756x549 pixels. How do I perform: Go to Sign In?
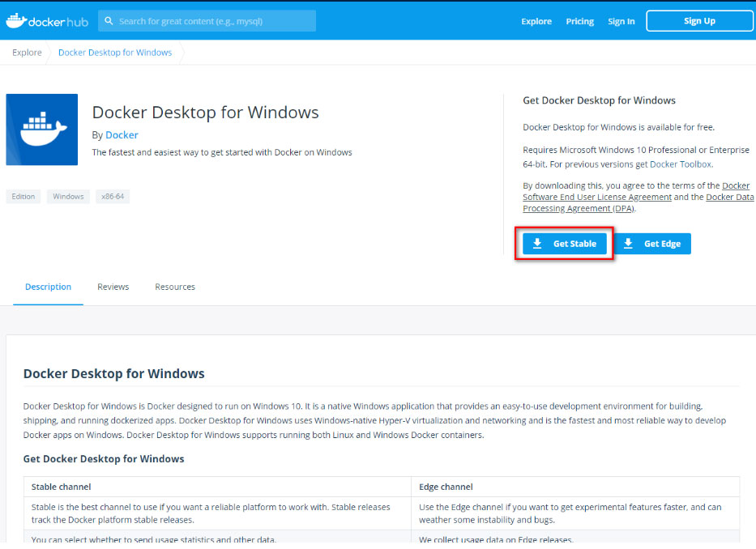coord(621,22)
